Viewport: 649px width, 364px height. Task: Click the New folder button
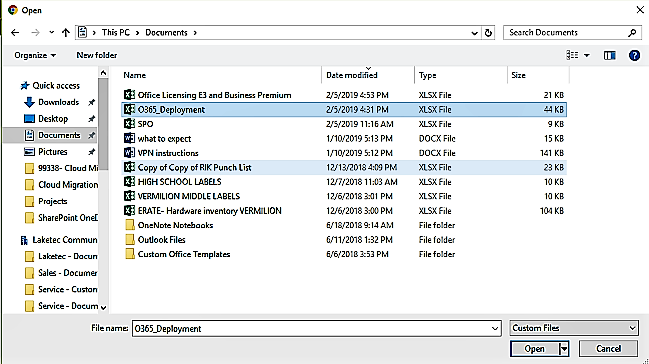96,55
